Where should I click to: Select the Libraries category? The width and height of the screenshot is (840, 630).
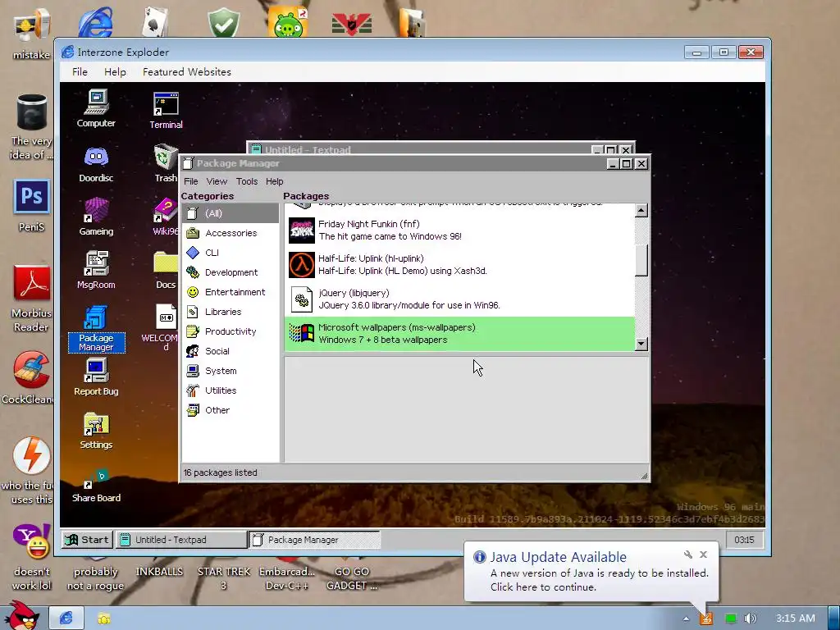pyautogui.click(x=231, y=312)
